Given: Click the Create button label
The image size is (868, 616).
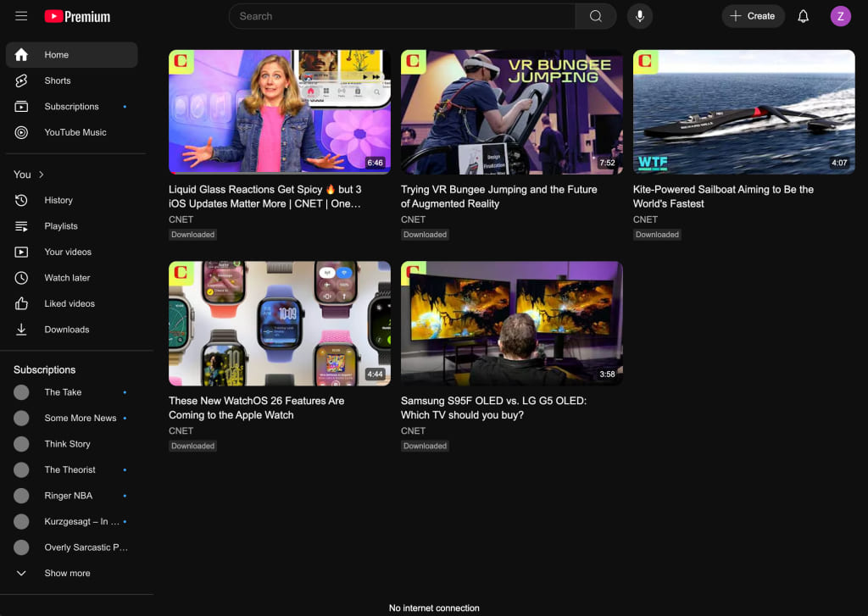Looking at the screenshot, I should [760, 16].
